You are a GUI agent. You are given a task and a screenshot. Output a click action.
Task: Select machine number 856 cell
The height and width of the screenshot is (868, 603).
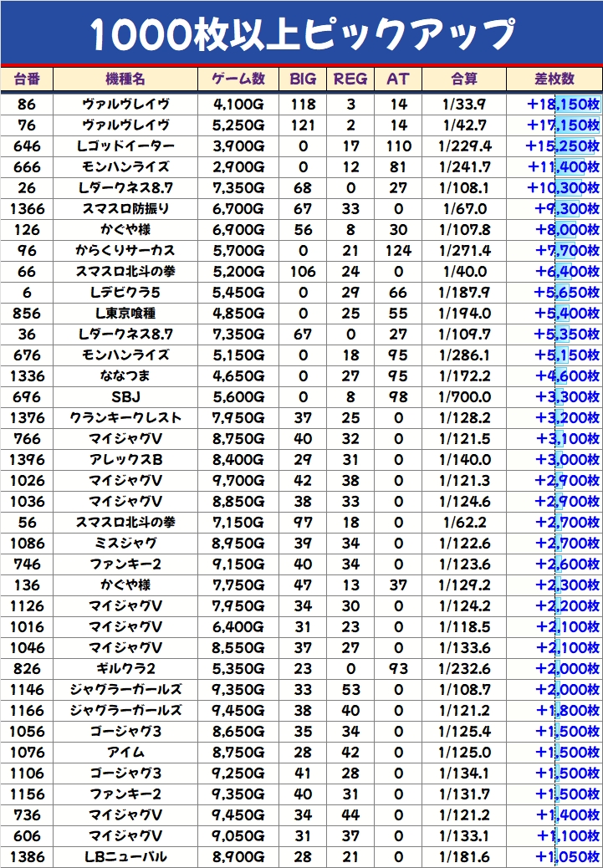click(27, 314)
